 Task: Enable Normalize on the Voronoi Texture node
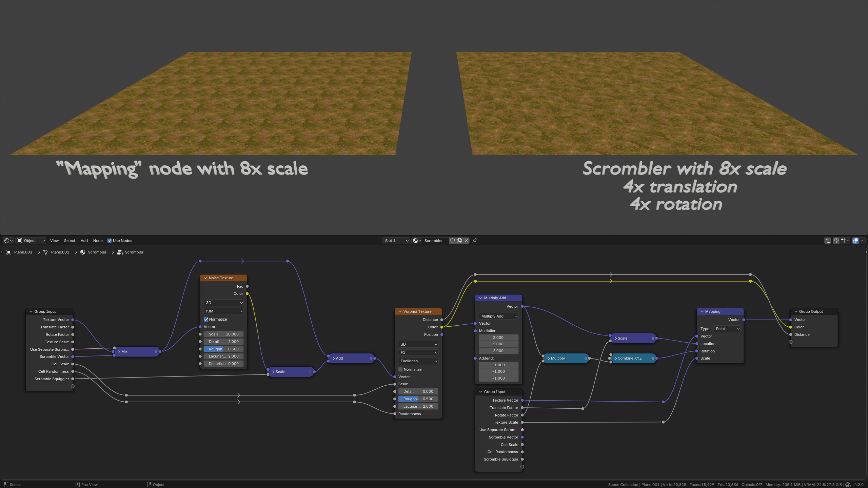coord(400,369)
